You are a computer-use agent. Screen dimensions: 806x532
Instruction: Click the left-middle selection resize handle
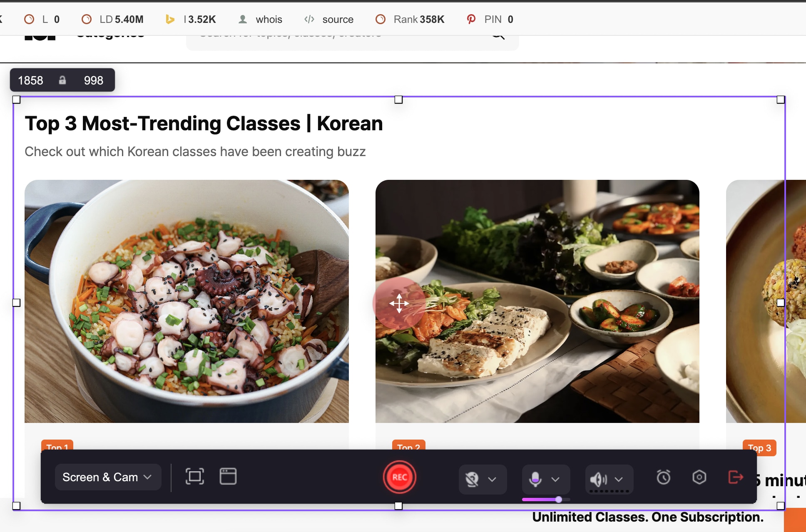pos(16,303)
